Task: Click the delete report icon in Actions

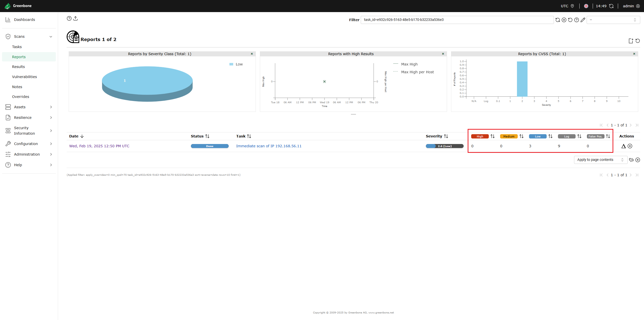Action: [630, 146]
